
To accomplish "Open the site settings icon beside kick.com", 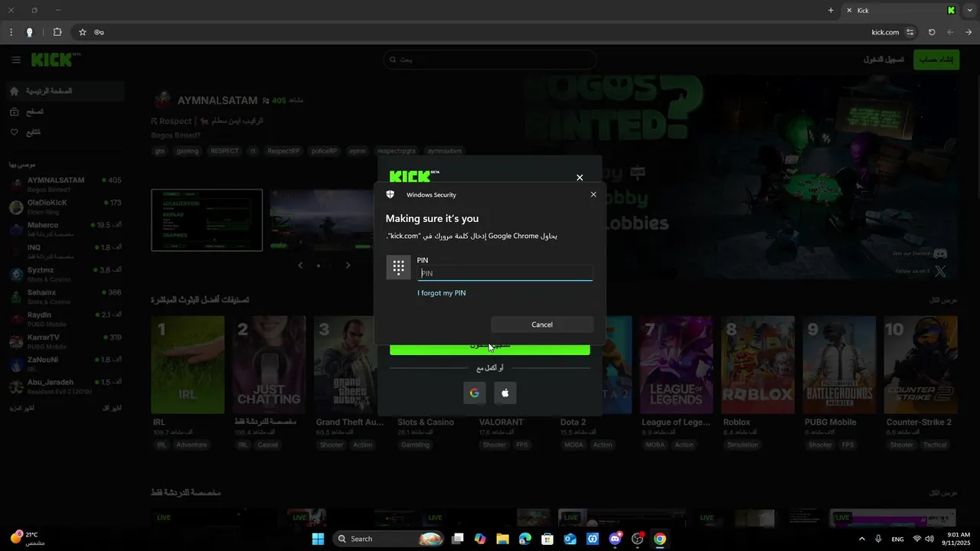I will 910,32.
